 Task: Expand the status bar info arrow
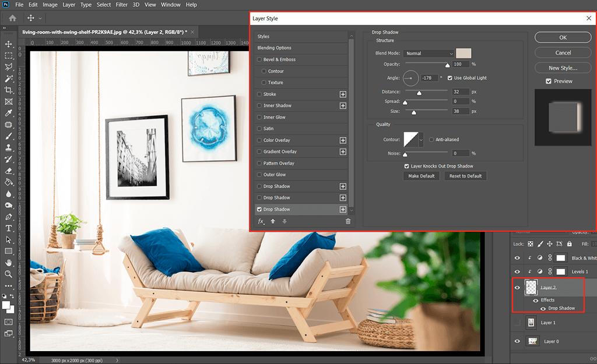coord(117,360)
